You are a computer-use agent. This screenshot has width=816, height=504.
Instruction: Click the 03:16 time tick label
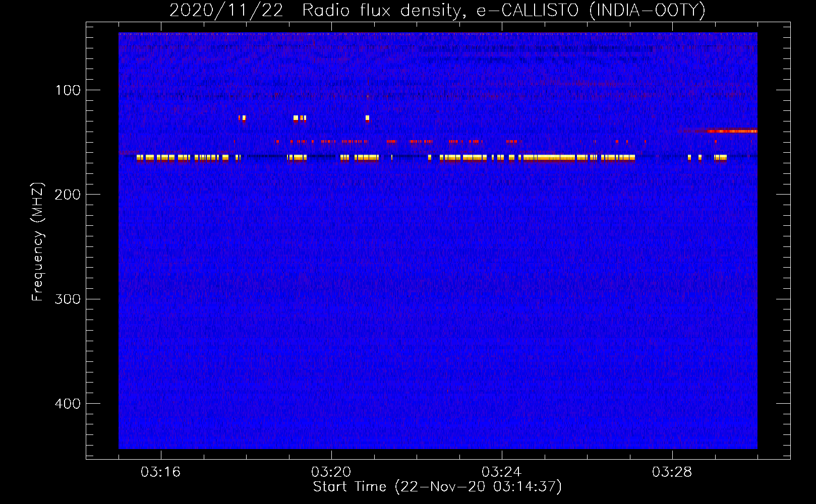tap(160, 472)
